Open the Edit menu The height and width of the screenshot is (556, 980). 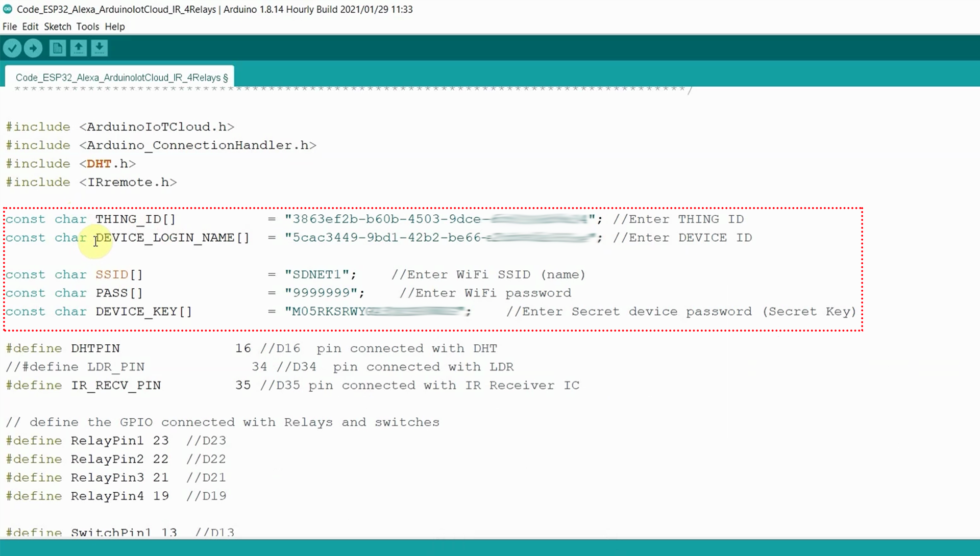pyautogui.click(x=30, y=27)
